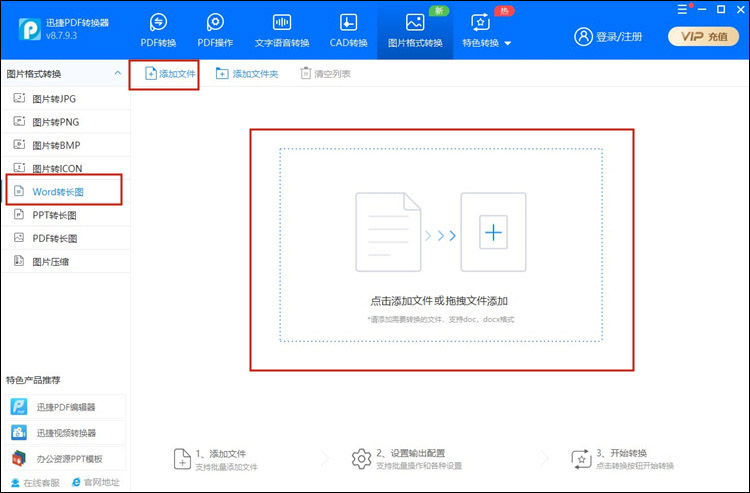Switch to 文字语音转换 tab
Screen dimensions: 750x493
point(282,30)
